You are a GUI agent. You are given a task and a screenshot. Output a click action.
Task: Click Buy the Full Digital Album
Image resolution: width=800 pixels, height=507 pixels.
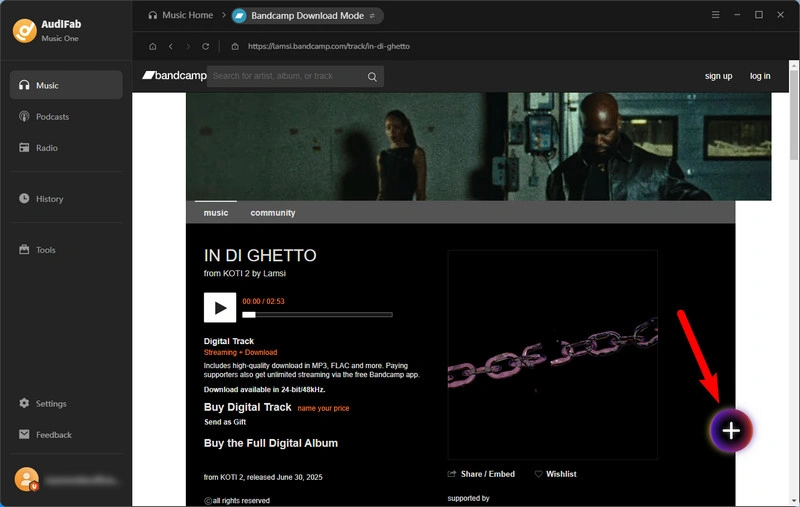pyautogui.click(x=270, y=443)
